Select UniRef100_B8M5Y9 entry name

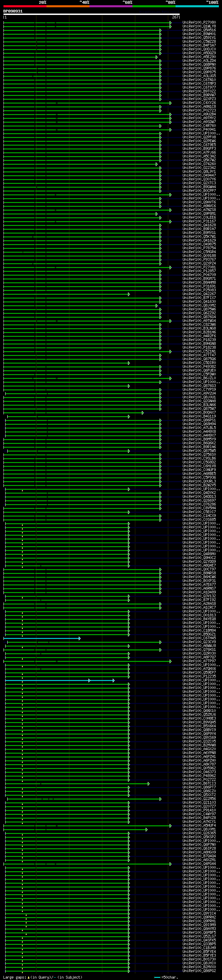click(x=199, y=439)
